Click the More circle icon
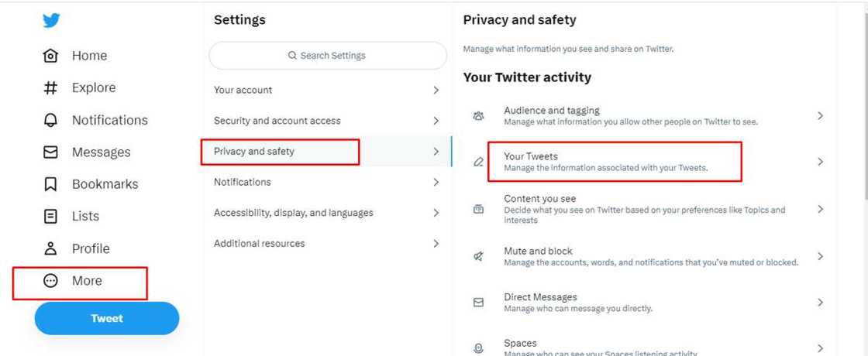 50,281
